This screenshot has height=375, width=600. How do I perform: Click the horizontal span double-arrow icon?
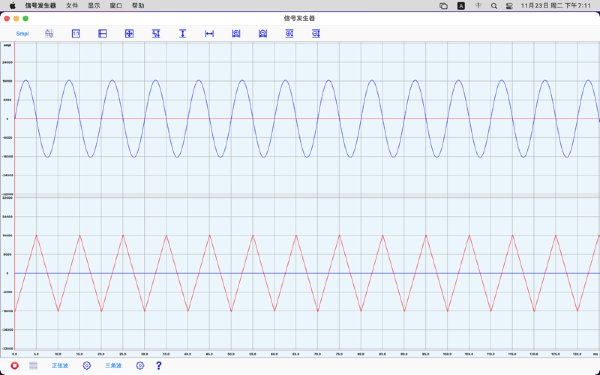[x=209, y=34]
